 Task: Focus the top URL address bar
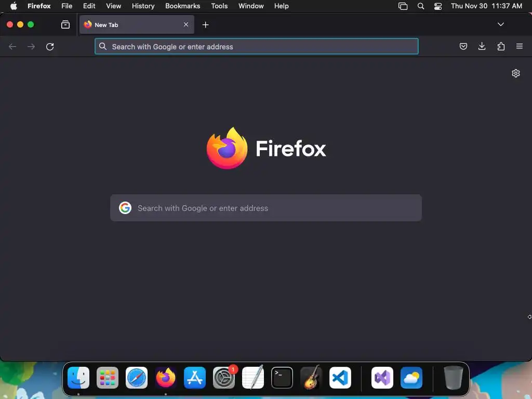pos(257,46)
